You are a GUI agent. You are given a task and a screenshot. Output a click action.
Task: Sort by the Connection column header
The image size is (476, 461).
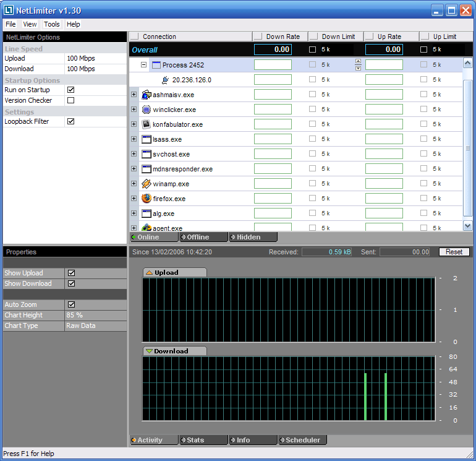click(190, 37)
